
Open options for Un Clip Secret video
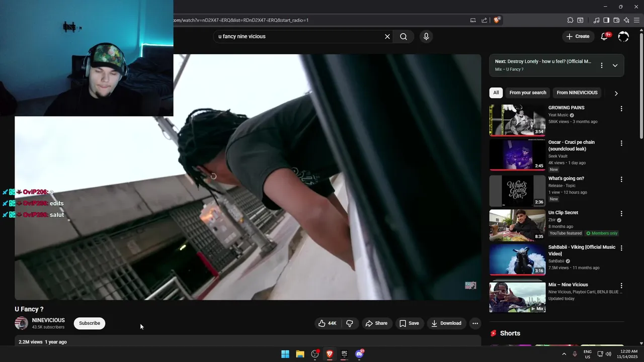click(621, 213)
